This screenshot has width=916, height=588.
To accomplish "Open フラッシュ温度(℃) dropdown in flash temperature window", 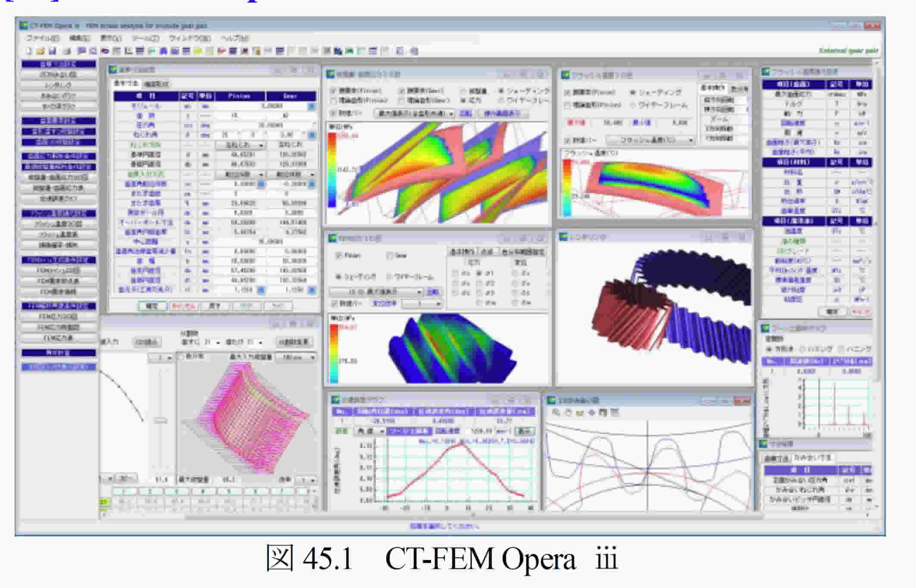I will (x=650, y=140).
